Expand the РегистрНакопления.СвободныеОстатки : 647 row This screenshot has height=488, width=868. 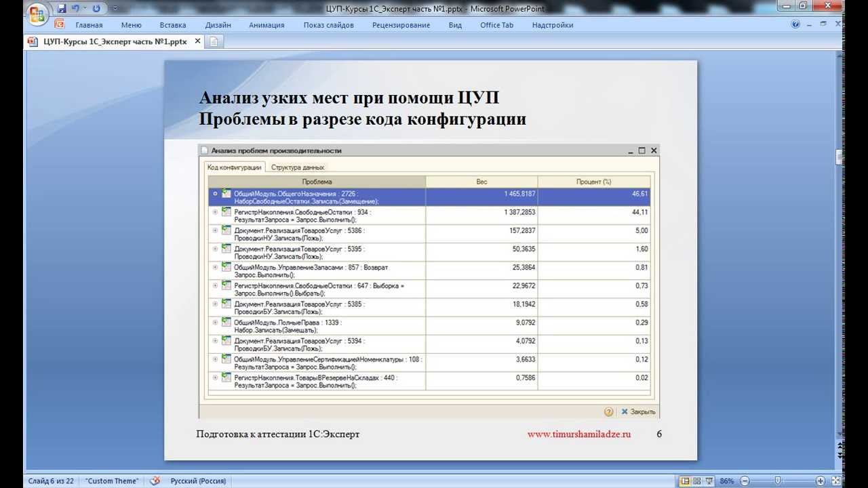216,285
